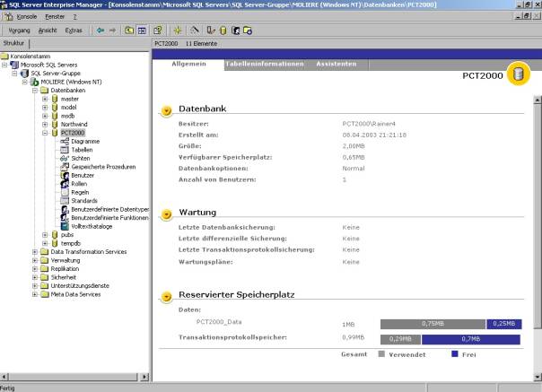Click the register server toolbar icon

211,30
